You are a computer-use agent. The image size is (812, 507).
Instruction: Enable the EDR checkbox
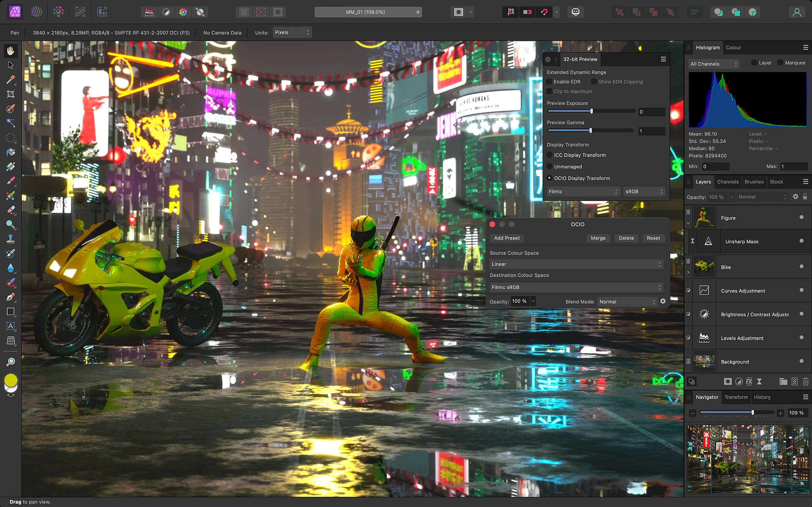coord(549,81)
